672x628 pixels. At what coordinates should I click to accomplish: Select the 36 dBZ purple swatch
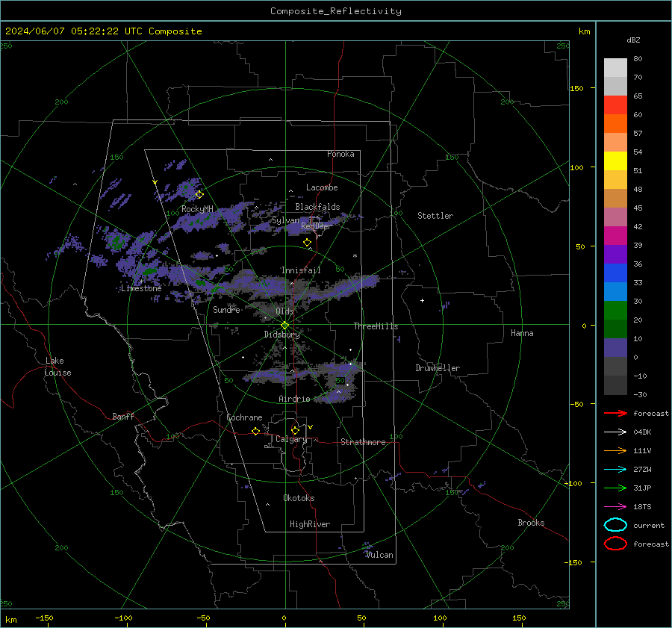(615, 254)
